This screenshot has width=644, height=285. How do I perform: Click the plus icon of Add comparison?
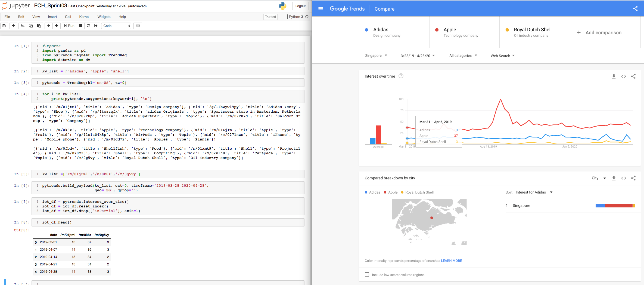[579, 32]
